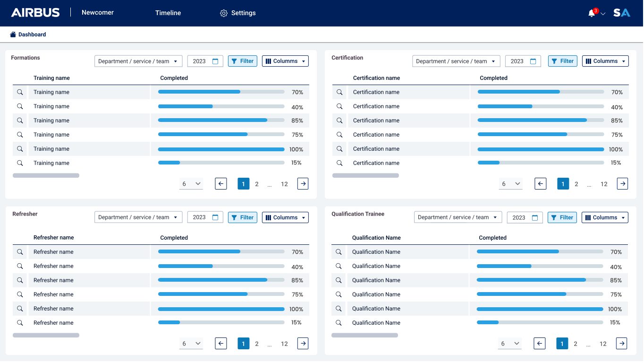This screenshot has height=363, width=644.
Task: Click the horizontal scrollbar under Formations table
Action: tap(46, 175)
